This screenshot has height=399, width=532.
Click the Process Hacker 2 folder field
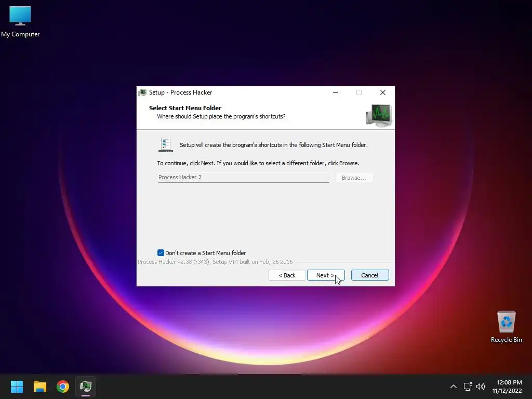(243, 178)
